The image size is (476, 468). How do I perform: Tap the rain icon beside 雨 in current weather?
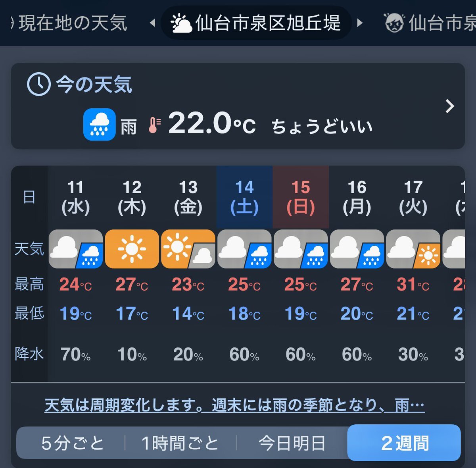pos(99,125)
